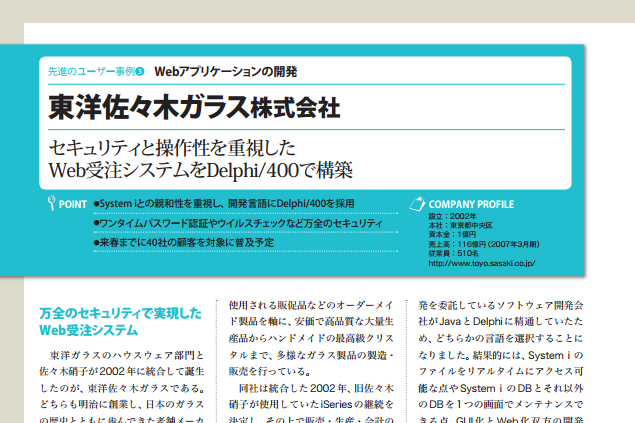Click the line 社がJavaとDelphiに精通していたた

(501, 322)
